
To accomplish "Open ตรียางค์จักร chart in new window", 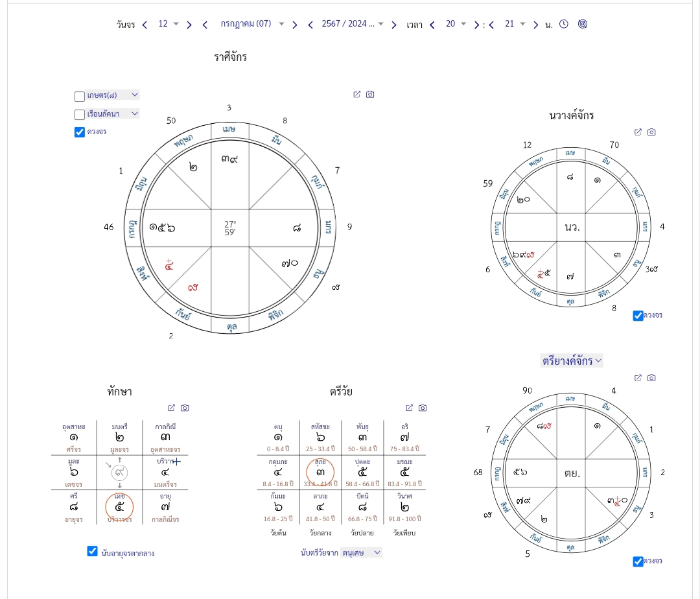I will pos(638,377).
